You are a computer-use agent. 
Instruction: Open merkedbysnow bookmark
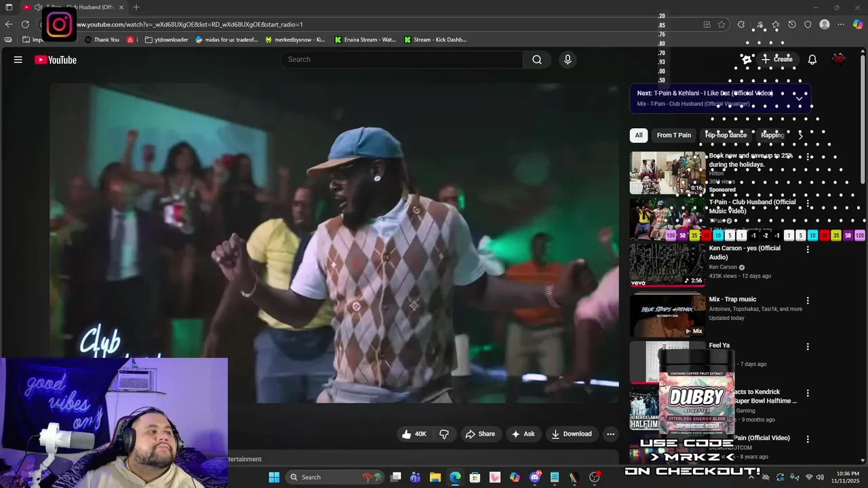click(295, 40)
